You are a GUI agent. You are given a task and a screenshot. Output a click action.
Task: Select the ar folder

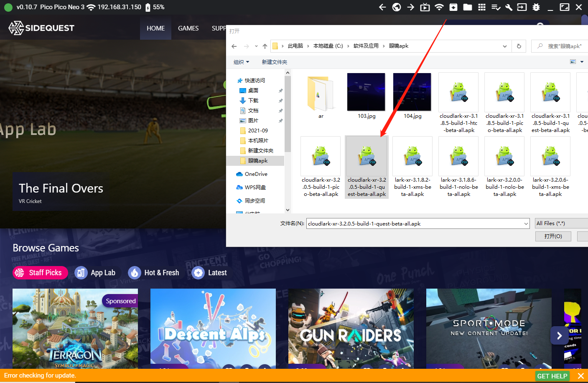[x=321, y=97]
